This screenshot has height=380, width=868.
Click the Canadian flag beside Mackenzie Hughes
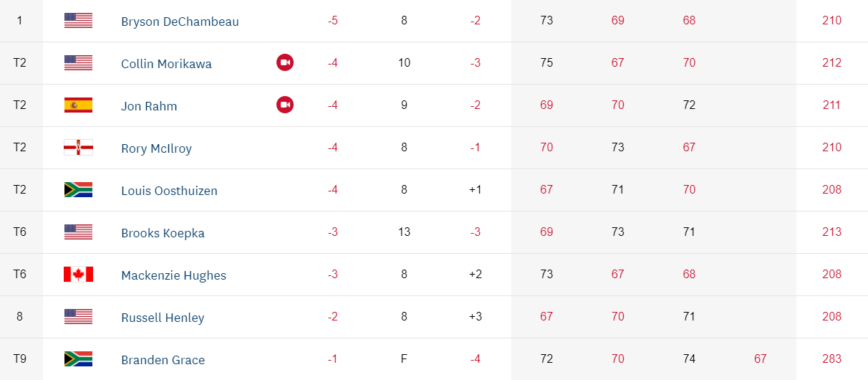coord(78,275)
